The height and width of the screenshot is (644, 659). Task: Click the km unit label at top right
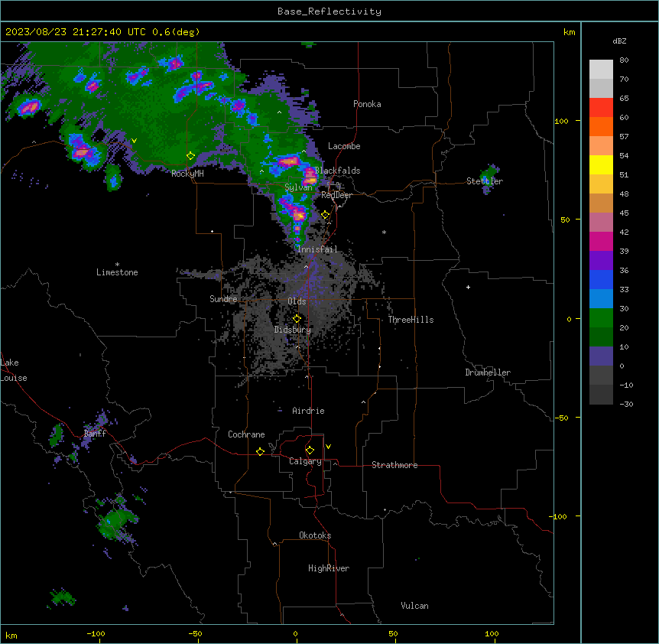click(570, 32)
